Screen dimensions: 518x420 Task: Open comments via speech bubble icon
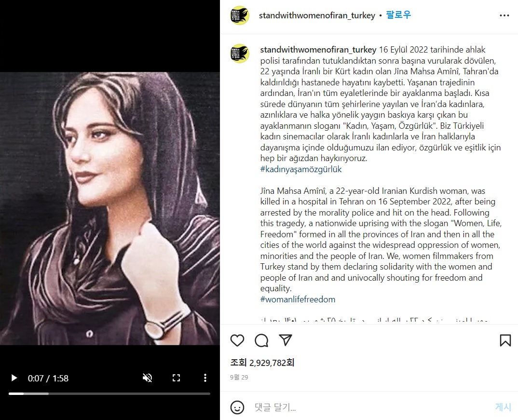pyautogui.click(x=261, y=340)
